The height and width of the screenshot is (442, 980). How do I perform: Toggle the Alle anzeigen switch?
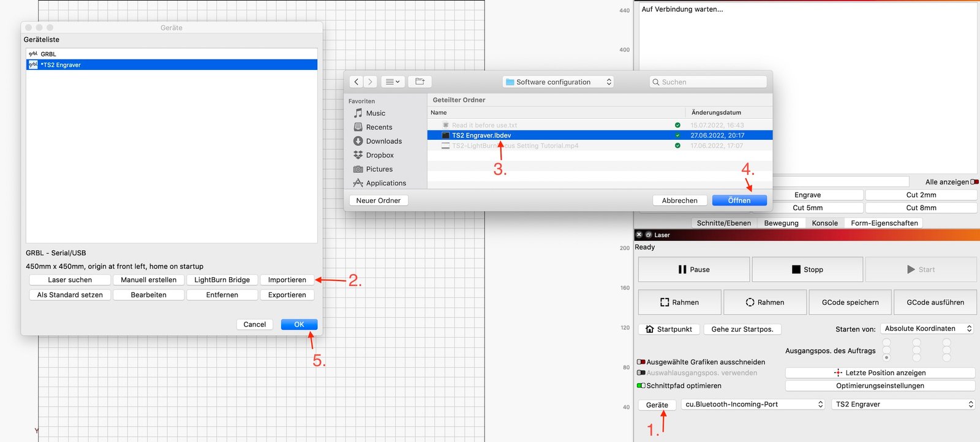click(x=974, y=182)
